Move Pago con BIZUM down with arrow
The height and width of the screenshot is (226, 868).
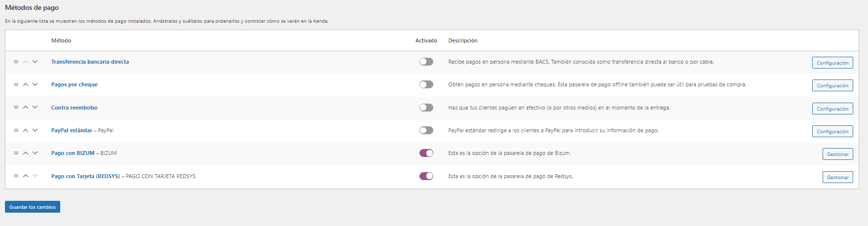pyautogui.click(x=35, y=153)
